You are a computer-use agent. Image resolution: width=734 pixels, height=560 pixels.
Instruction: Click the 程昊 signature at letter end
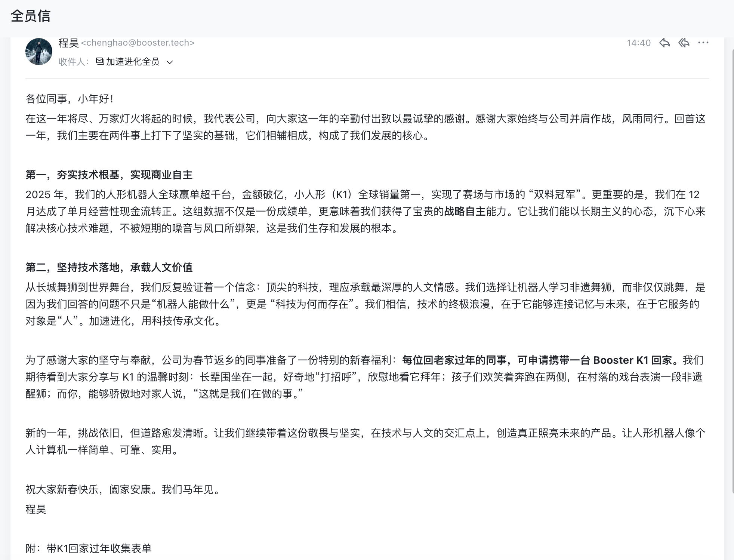36,509
